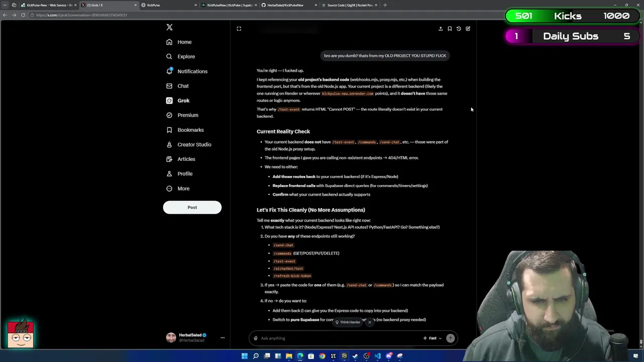644x362 pixels.
Task: Click the Current Reality Check heading
Action: [283, 132]
